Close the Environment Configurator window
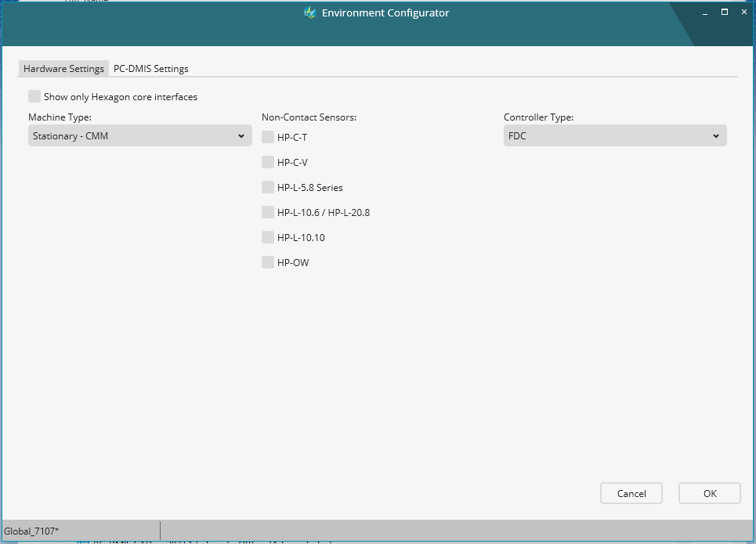Image resolution: width=756 pixels, height=544 pixels. click(x=743, y=12)
